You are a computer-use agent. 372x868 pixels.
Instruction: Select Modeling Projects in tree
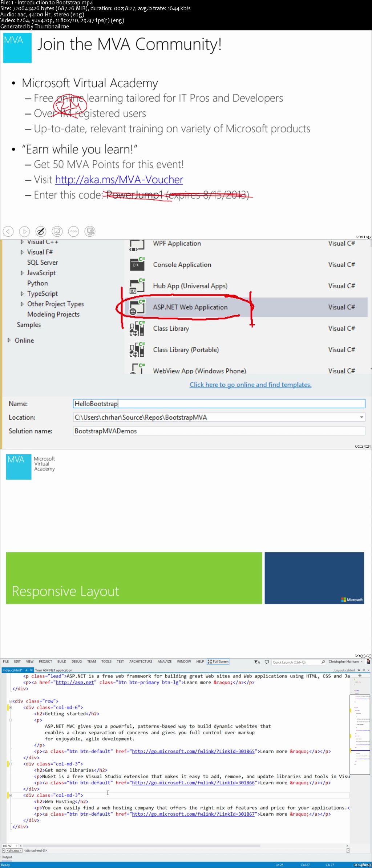[x=53, y=315]
